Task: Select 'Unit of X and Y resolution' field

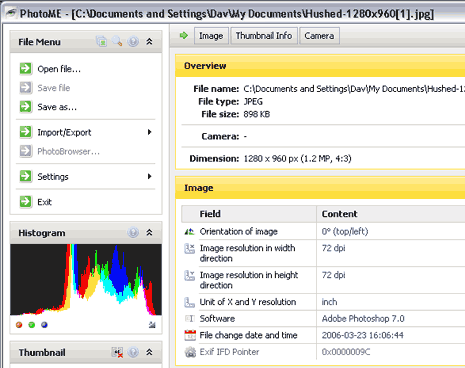Action: point(248,302)
